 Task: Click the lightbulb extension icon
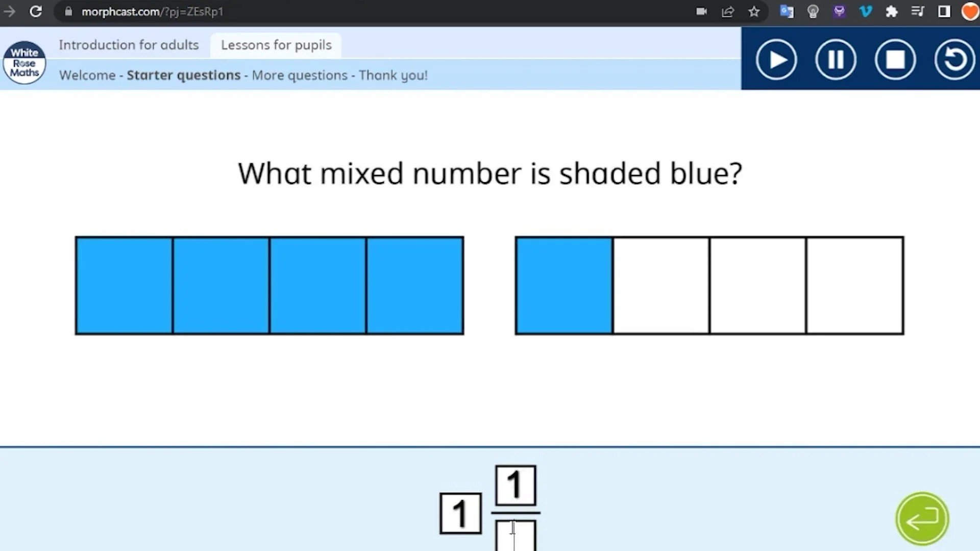click(813, 11)
